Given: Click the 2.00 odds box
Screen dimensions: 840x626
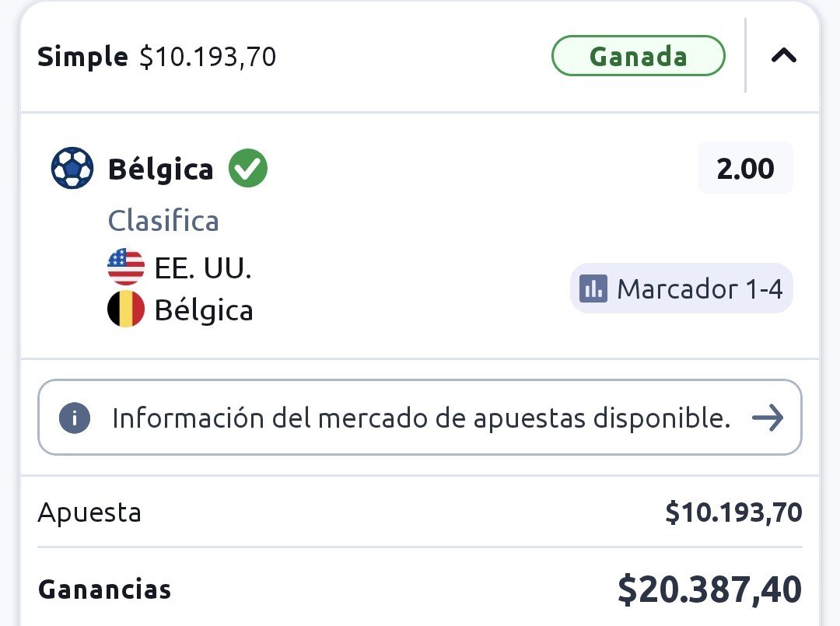Looking at the screenshot, I should (x=745, y=168).
